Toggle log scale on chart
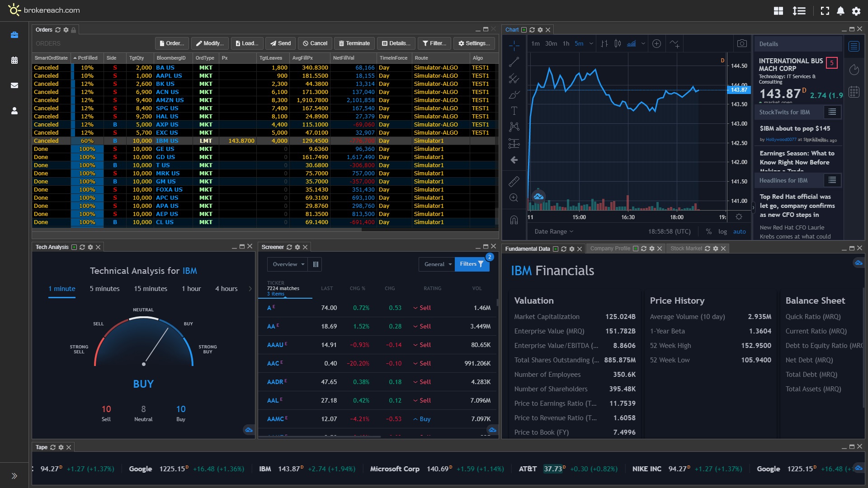The image size is (868, 488). (722, 231)
